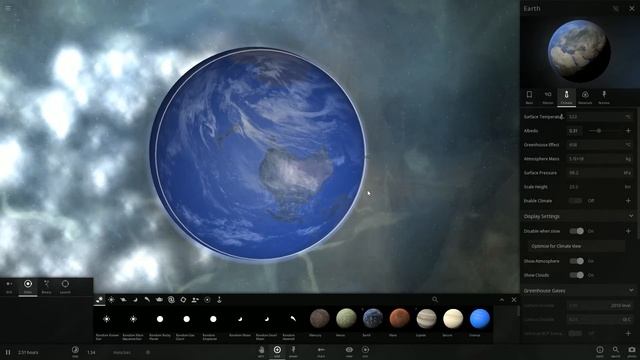Open the moon crescent category icon

135,300
